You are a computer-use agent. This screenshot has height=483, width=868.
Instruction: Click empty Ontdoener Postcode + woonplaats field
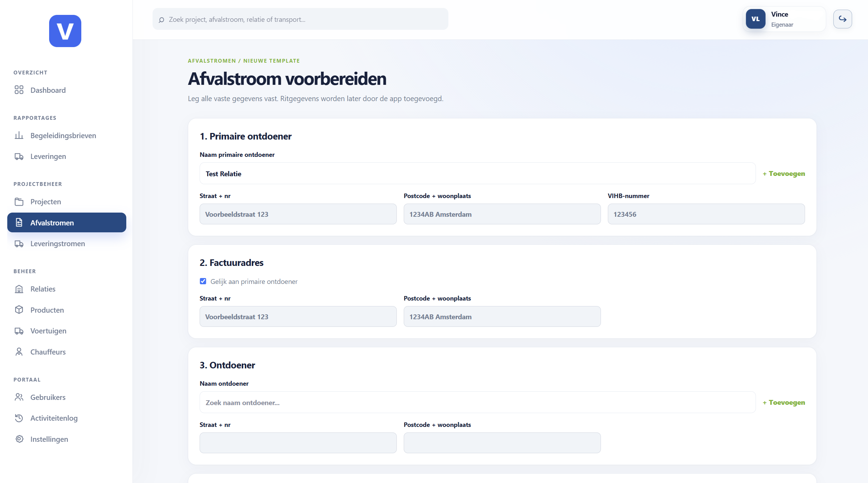click(x=502, y=443)
